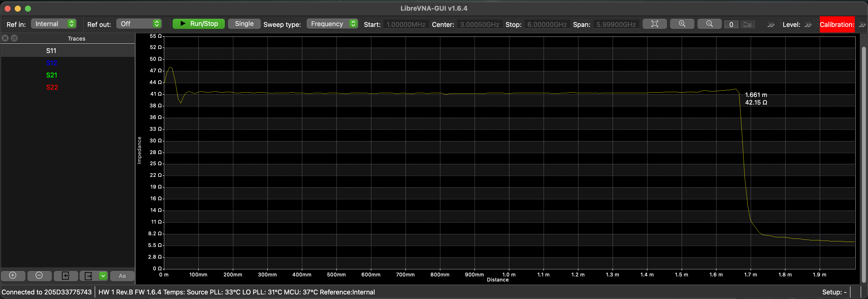The width and height of the screenshot is (868, 299).
Task: Click the Cal span button
Action: click(x=747, y=24)
